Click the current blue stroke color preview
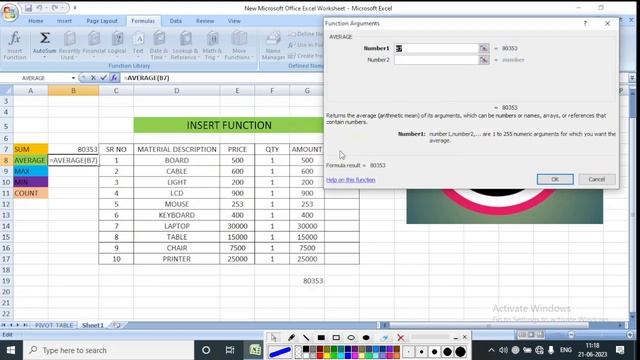Image resolution: width=640 pixels, height=360 pixels. coord(280,351)
